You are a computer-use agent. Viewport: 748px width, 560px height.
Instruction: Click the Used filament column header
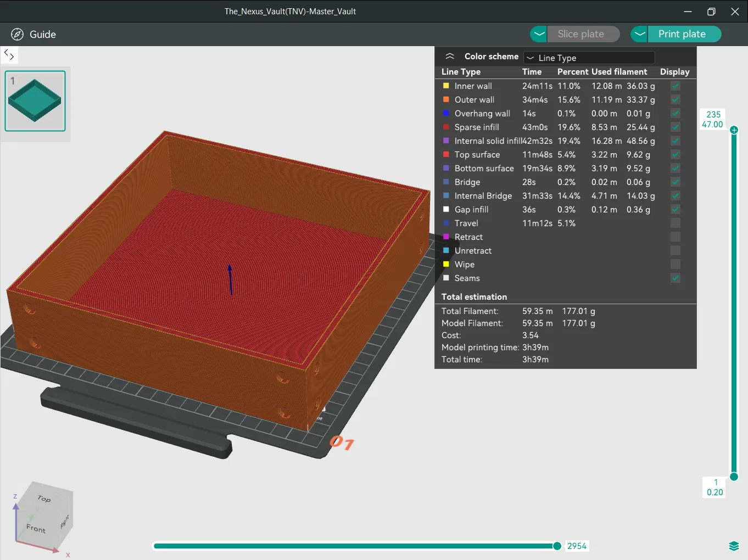point(619,72)
